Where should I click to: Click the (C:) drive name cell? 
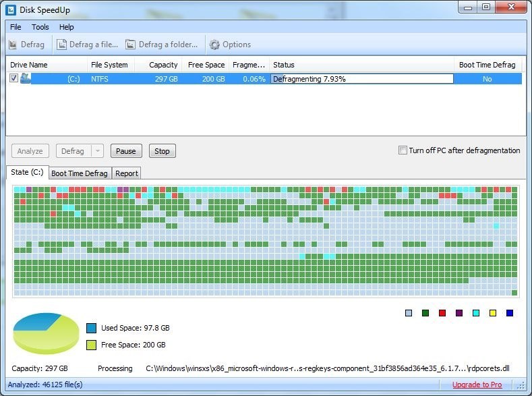click(73, 79)
